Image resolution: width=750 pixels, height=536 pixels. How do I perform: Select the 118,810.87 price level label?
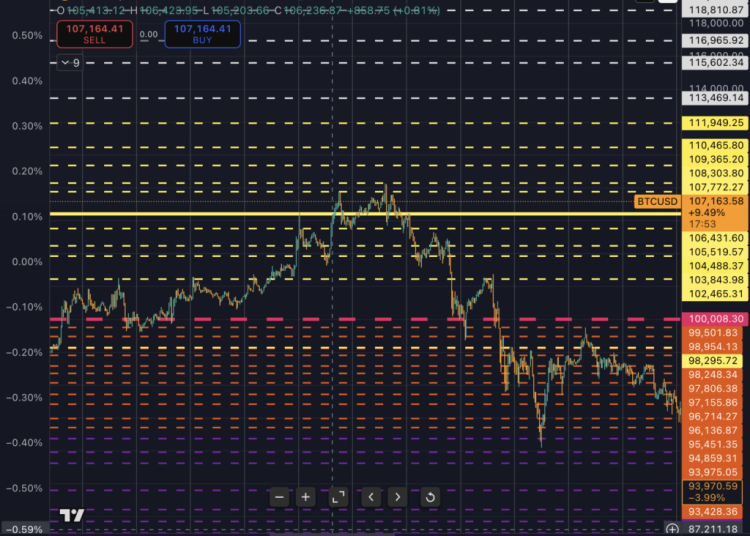(714, 9)
